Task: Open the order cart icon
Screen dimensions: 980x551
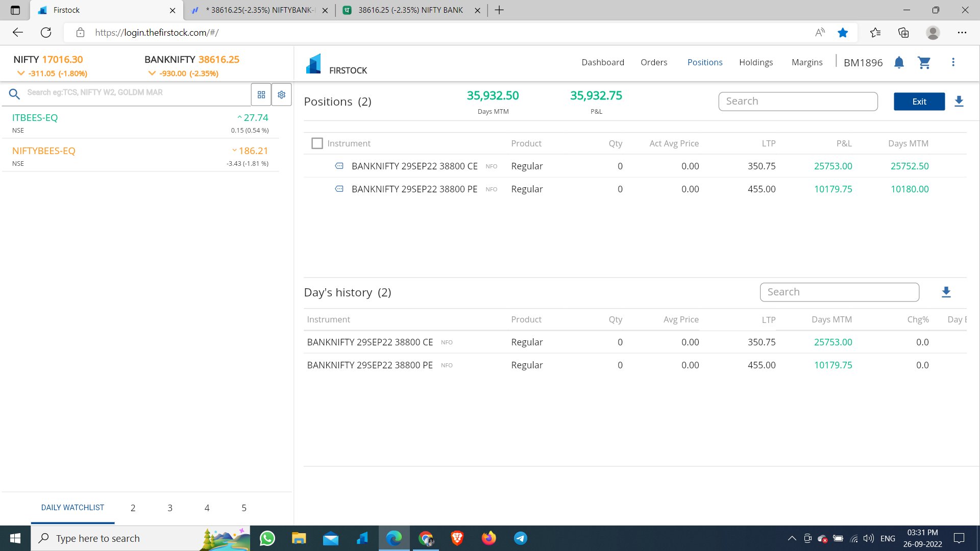Action: (924, 62)
